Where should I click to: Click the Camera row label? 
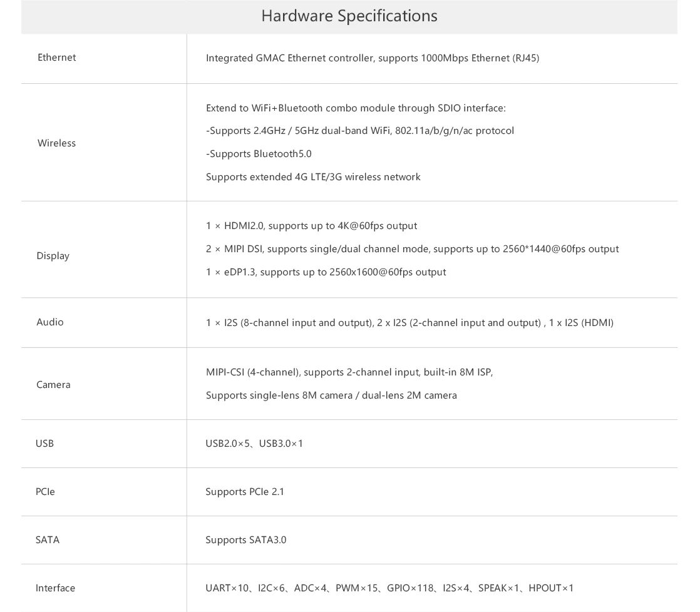coord(53,385)
